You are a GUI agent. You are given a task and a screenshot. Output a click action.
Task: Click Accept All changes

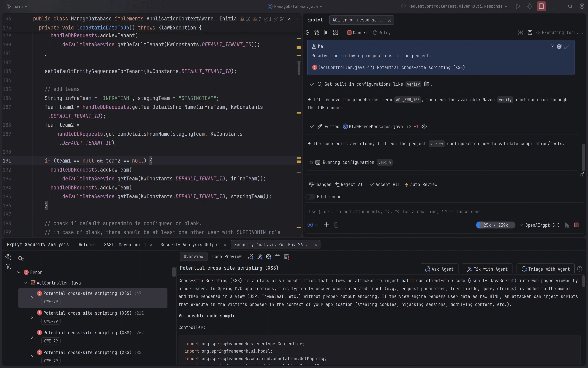click(385, 185)
